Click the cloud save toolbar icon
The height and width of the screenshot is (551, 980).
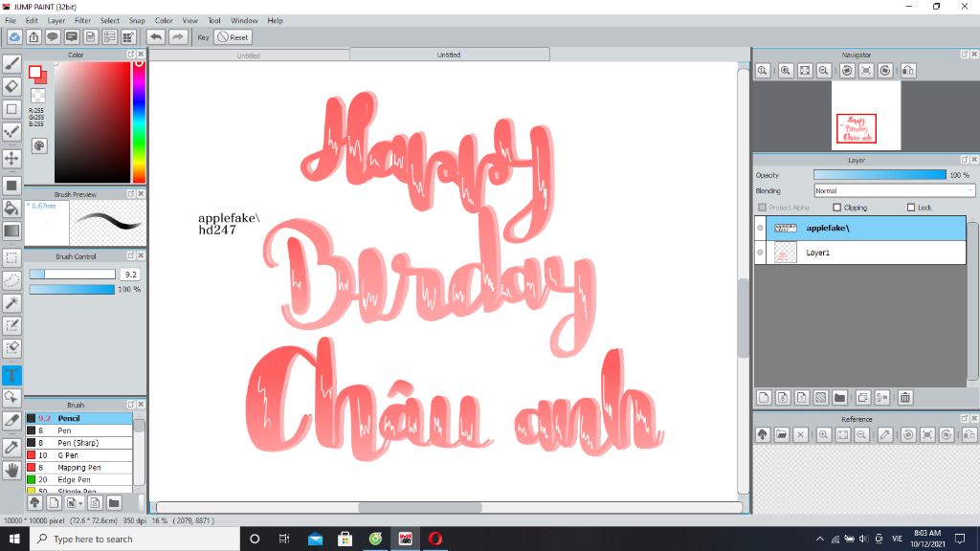[x=14, y=37]
